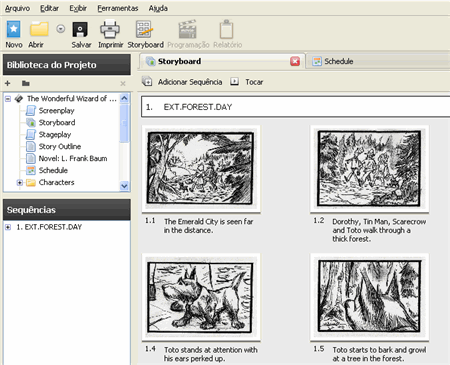Add an item with the plus icon in Biblioteca
450x365 pixels.
click(x=8, y=83)
